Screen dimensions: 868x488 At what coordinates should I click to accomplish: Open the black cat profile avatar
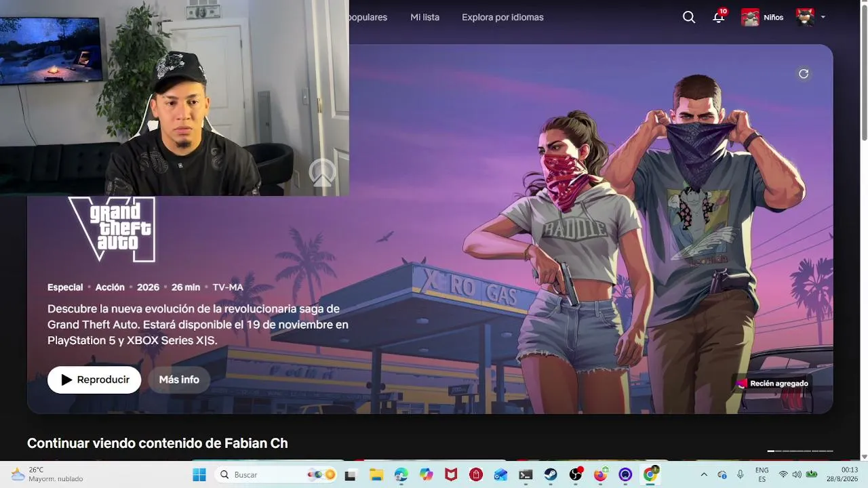(x=805, y=18)
